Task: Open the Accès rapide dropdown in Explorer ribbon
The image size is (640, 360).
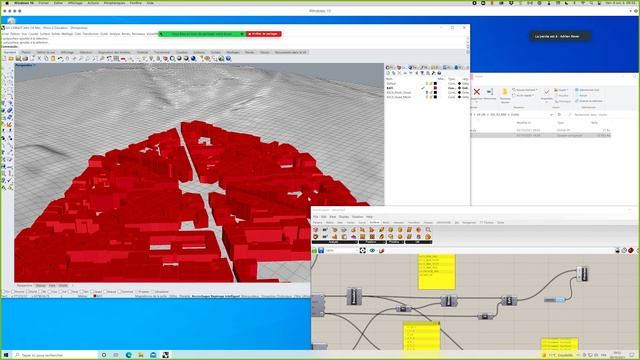Action: coord(523,95)
